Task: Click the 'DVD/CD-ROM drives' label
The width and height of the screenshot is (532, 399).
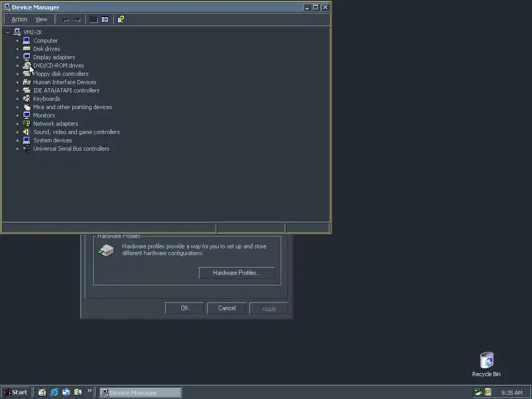Action: tap(58, 65)
